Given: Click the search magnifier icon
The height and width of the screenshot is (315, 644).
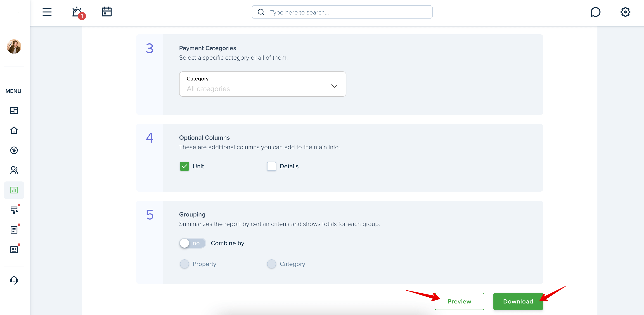Looking at the screenshot, I should 261,12.
